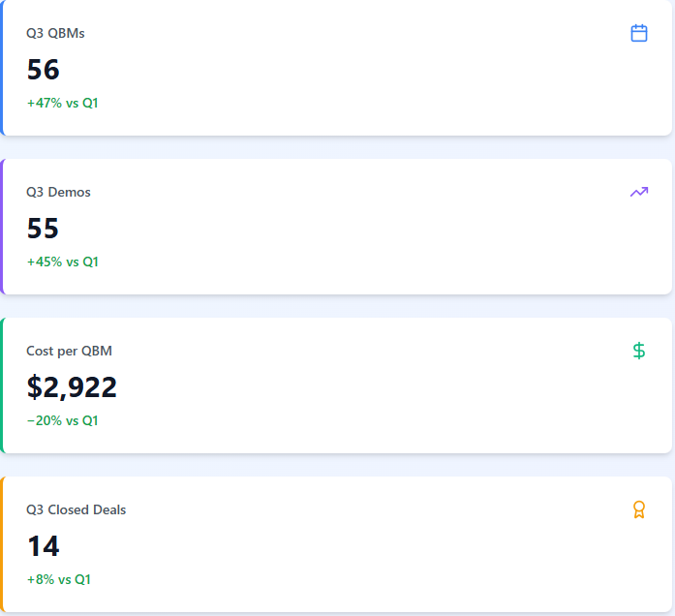Select the "Q3 Demos" card title
The height and width of the screenshot is (616, 675).
(58, 192)
